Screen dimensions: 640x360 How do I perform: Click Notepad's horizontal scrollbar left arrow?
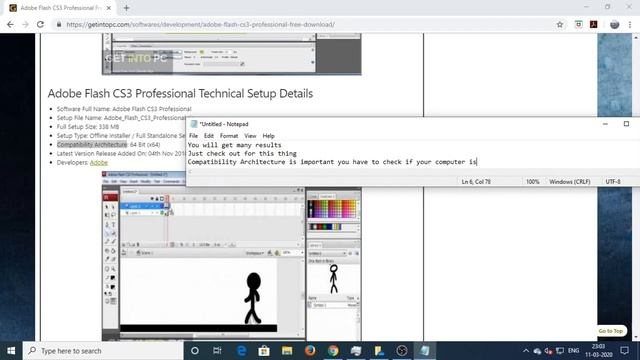pyautogui.click(x=189, y=172)
